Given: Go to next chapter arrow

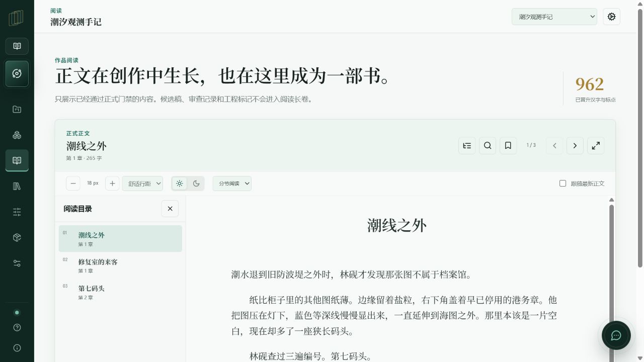Looking at the screenshot, I should click(575, 145).
